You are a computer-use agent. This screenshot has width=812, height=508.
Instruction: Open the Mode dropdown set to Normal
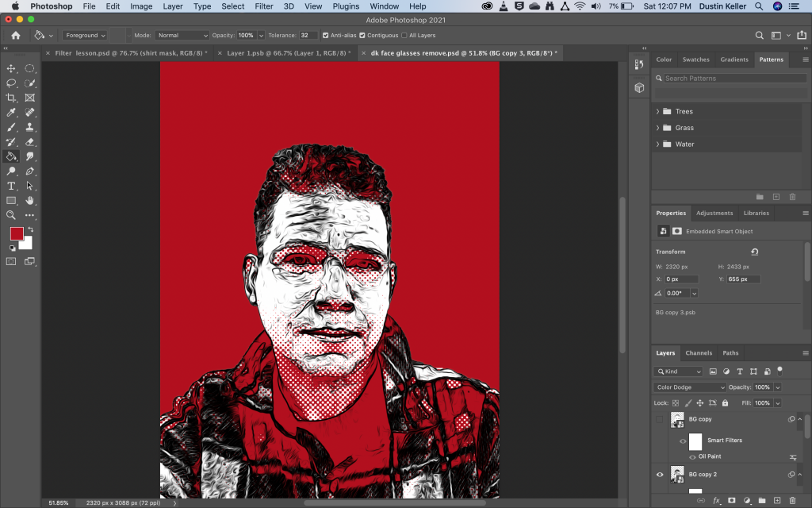point(182,36)
